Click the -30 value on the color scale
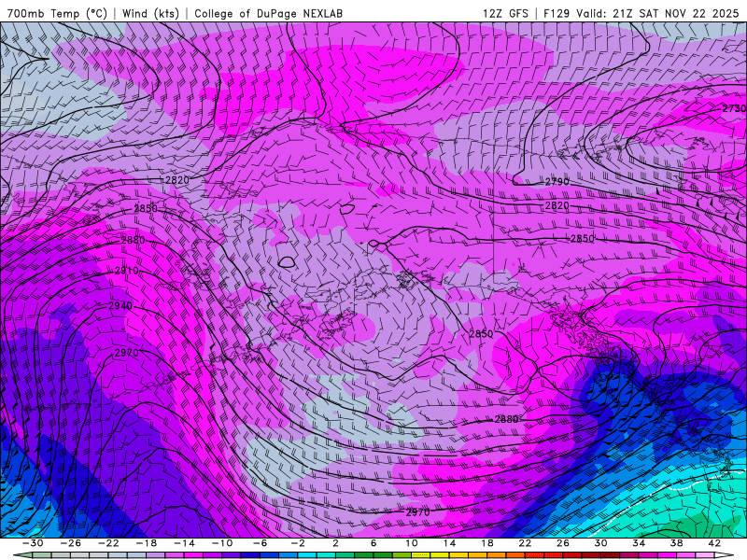 pyautogui.click(x=33, y=543)
